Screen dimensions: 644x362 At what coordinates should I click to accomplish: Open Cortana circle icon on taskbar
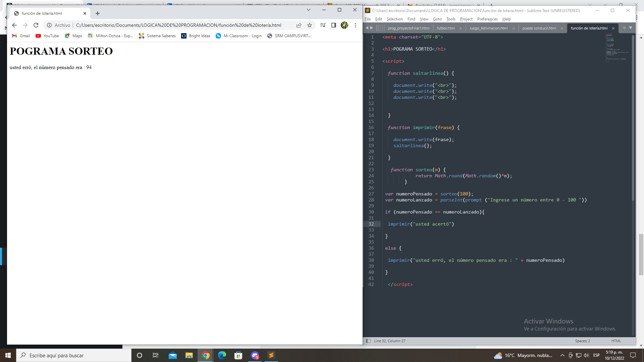pyautogui.click(x=140, y=355)
